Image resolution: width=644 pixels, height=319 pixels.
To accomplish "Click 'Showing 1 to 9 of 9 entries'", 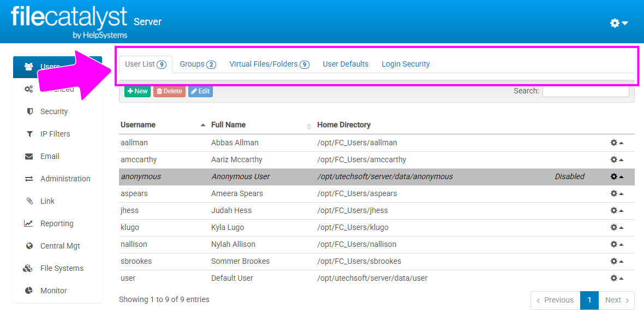I will pos(164,299).
